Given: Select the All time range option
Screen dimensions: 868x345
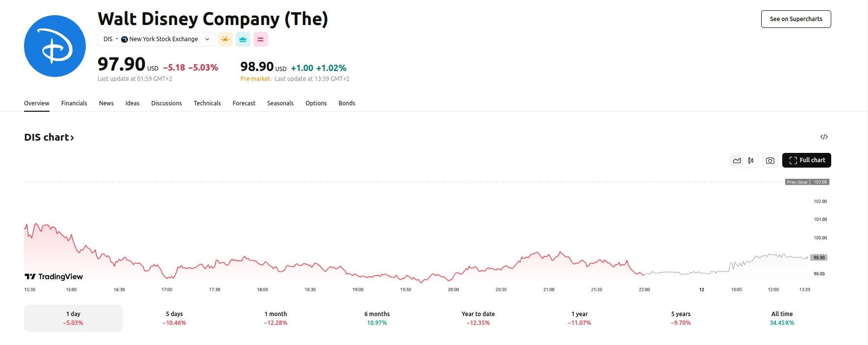Looking at the screenshot, I should 782,318.
